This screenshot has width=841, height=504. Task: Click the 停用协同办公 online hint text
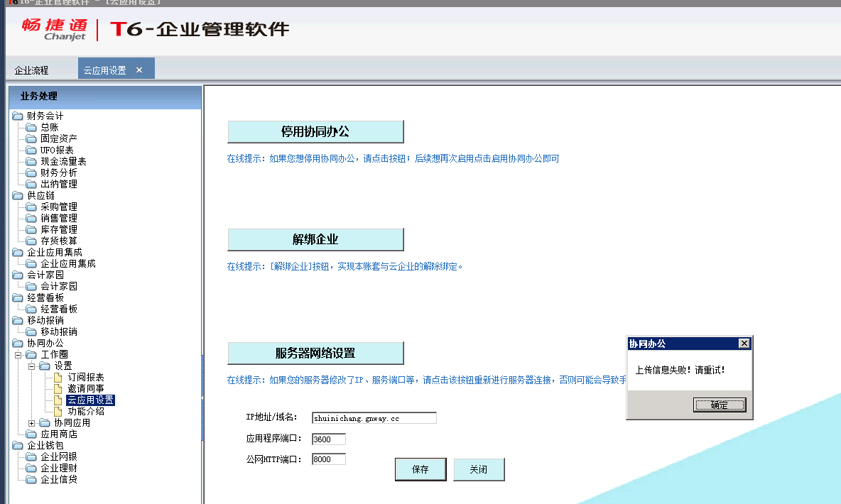tap(393, 159)
